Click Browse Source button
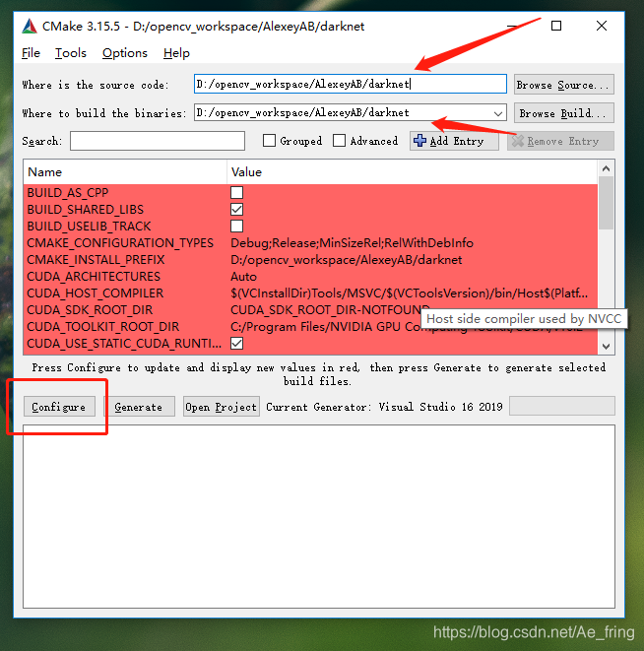 pyautogui.click(x=563, y=85)
